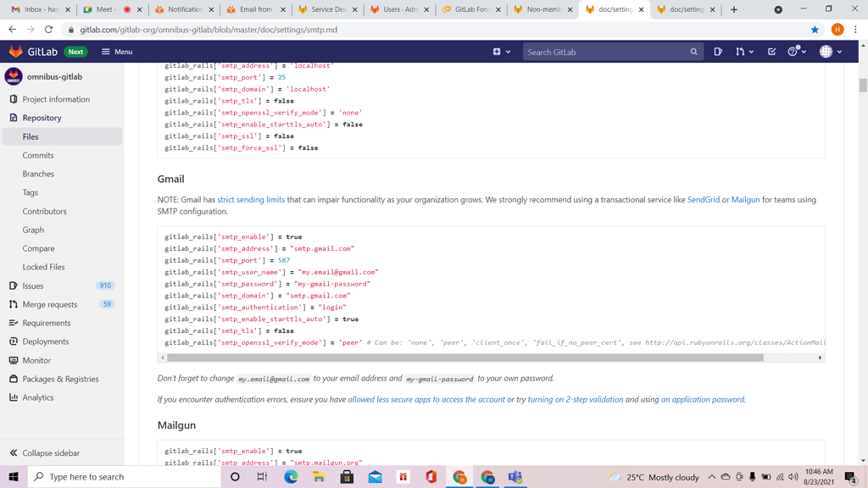
Task: Bookmark this page with the star icon
Action: (x=815, y=28)
